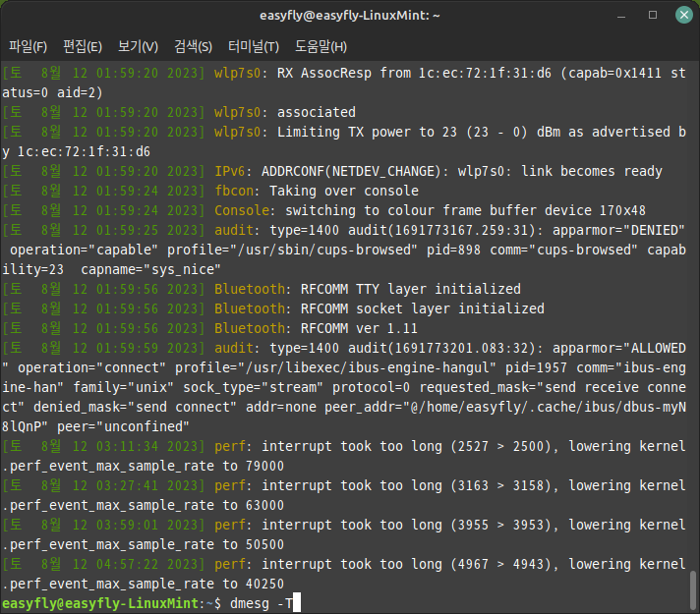Open the 보기(V) menu

point(138,46)
